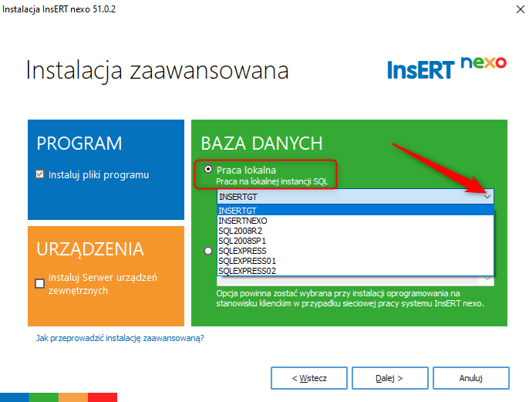Go back with the Wstecz button
This screenshot has width=532, height=402.
pyautogui.click(x=309, y=378)
